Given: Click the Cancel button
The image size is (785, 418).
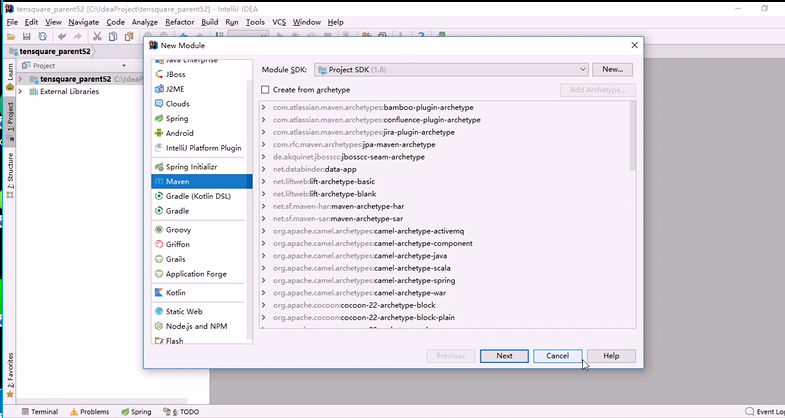Looking at the screenshot, I should 557,356.
